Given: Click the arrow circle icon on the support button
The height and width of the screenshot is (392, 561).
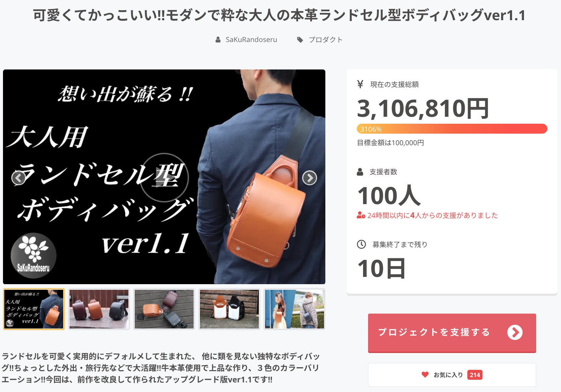Looking at the screenshot, I should tap(515, 332).
